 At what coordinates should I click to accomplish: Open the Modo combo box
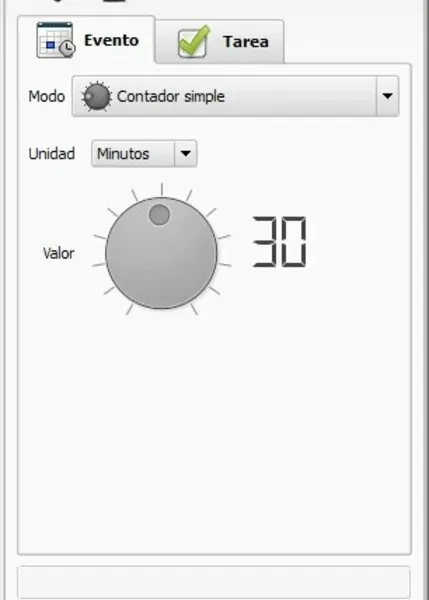(x=235, y=96)
